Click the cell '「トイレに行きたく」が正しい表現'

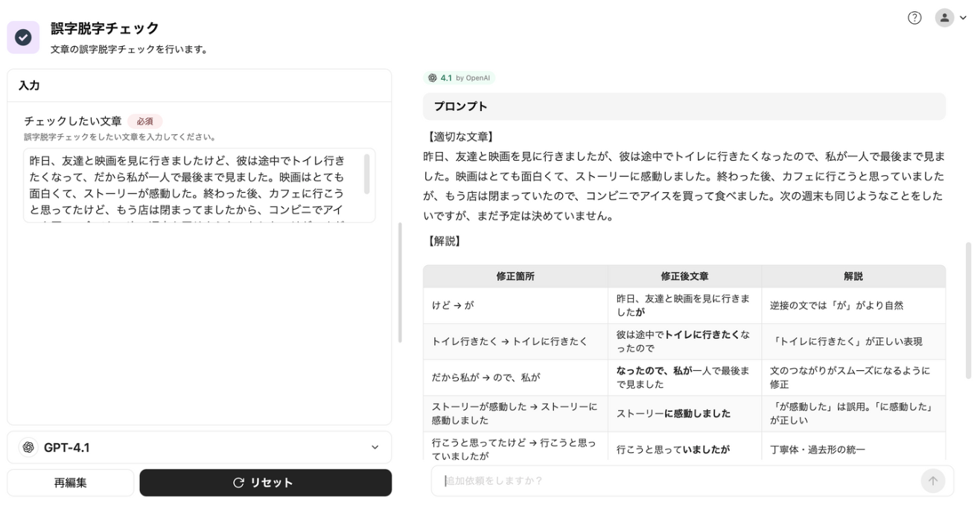click(x=853, y=342)
